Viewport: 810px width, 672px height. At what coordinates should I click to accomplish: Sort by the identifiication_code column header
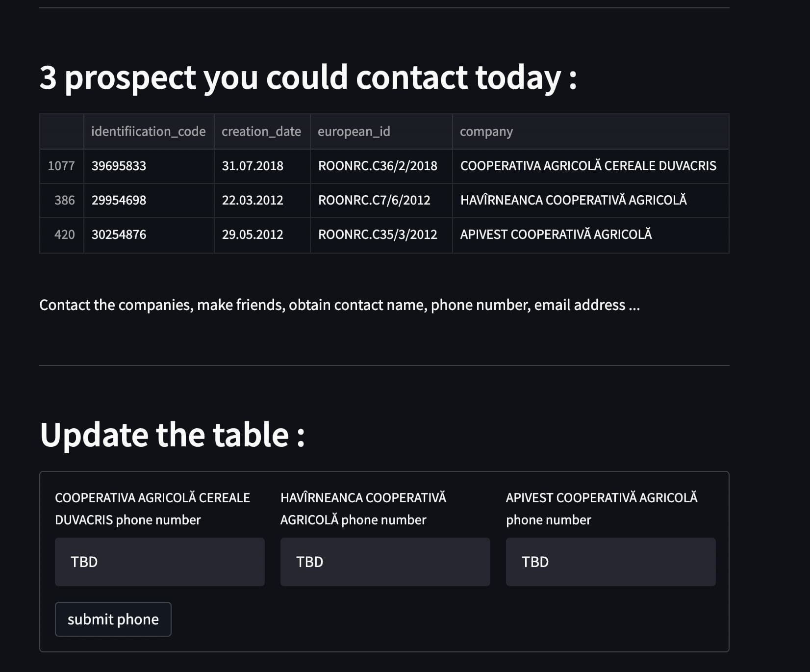point(149,131)
